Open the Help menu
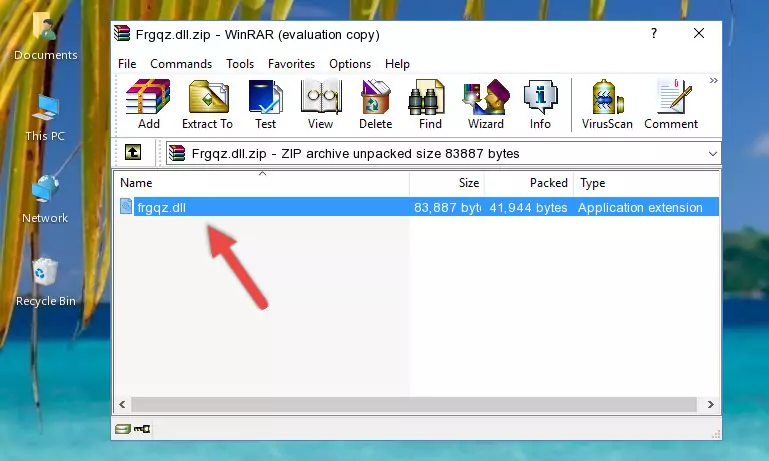769x461 pixels. (397, 64)
